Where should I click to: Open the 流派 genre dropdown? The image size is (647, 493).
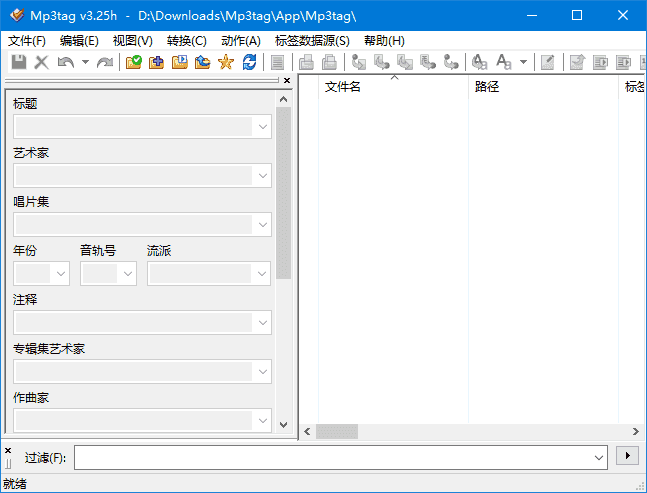point(263,274)
